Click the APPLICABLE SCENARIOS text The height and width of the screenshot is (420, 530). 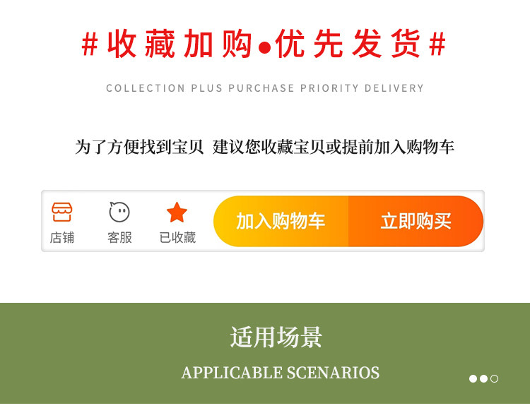point(281,373)
